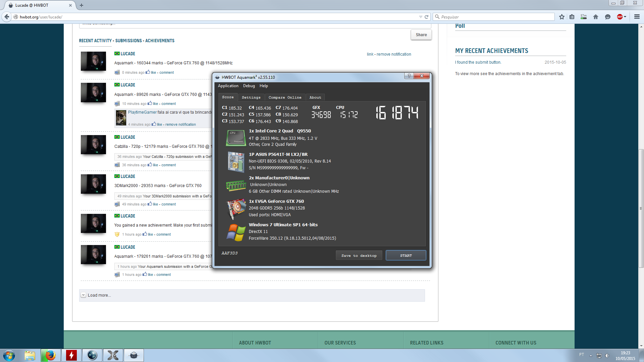
Task: Open the Application menu in Aquamark
Action: (x=228, y=86)
